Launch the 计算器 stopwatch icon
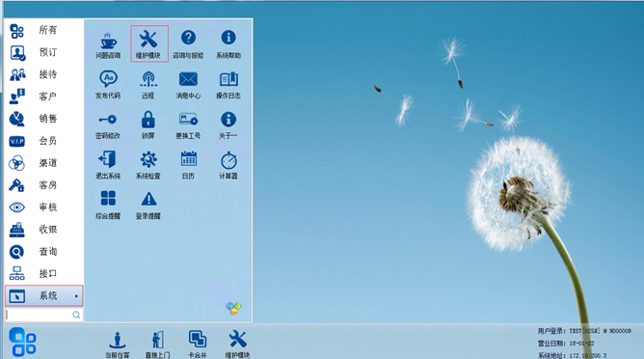 pos(228,165)
